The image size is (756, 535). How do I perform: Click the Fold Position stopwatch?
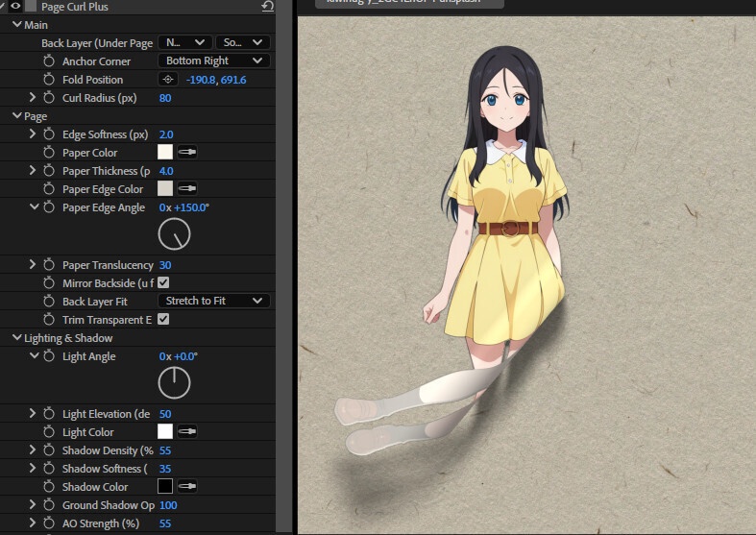49,80
